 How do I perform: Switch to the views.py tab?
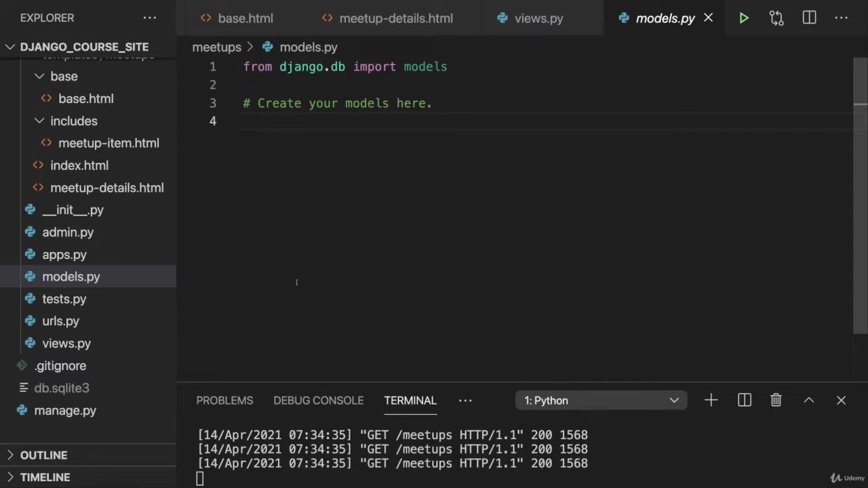click(x=538, y=18)
